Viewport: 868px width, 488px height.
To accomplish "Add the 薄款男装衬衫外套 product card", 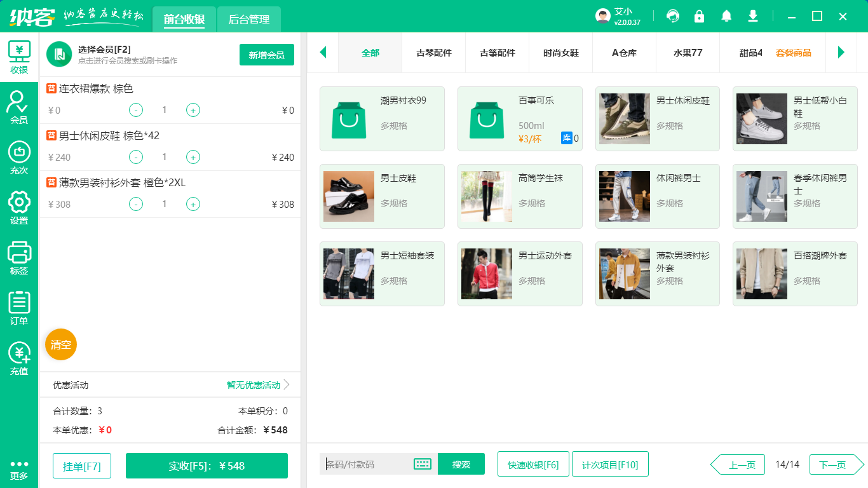I will pos(658,274).
